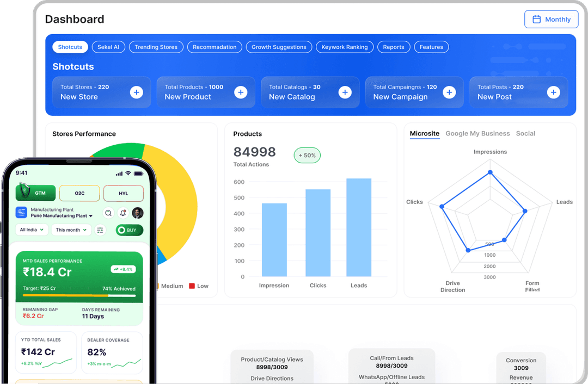Viewport: 588px width, 384px height.
Task: Tap the blue plant icon beside Manufacturing Plant
Action: pyautogui.click(x=21, y=213)
